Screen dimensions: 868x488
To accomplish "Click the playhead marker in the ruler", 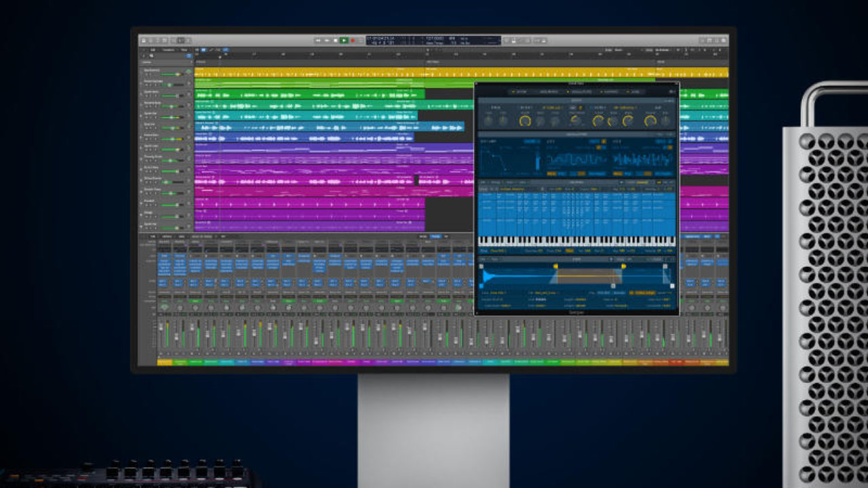I will (220, 58).
